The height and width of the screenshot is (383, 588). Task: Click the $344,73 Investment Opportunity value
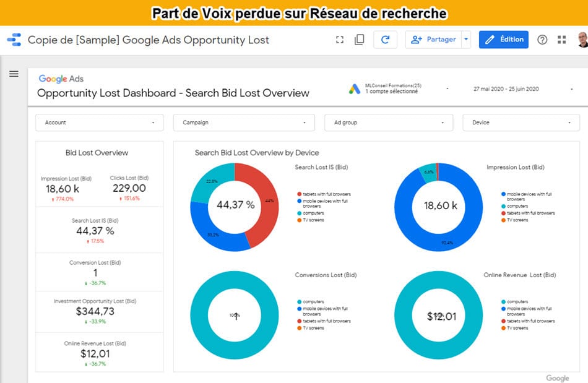95,311
